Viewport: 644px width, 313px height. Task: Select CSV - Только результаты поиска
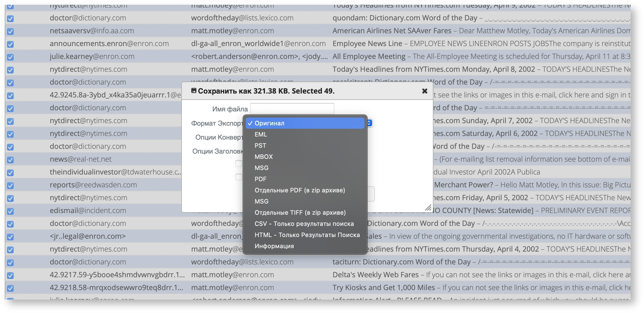(304, 224)
